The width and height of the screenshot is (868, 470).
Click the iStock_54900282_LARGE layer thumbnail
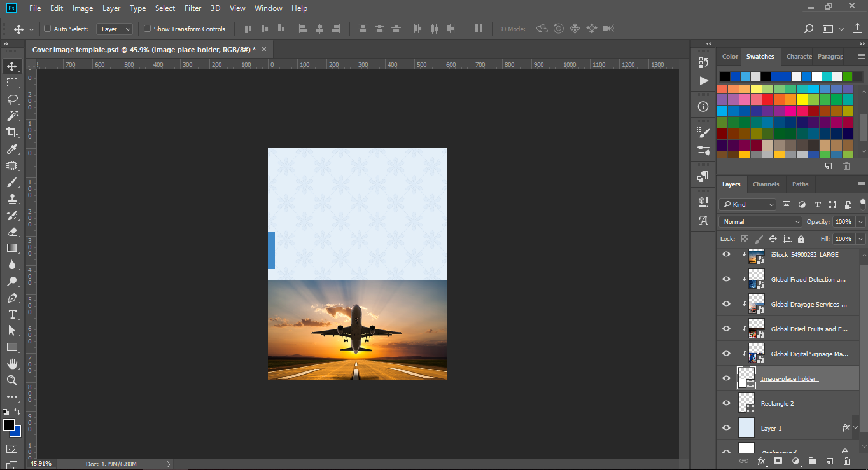(x=756, y=254)
